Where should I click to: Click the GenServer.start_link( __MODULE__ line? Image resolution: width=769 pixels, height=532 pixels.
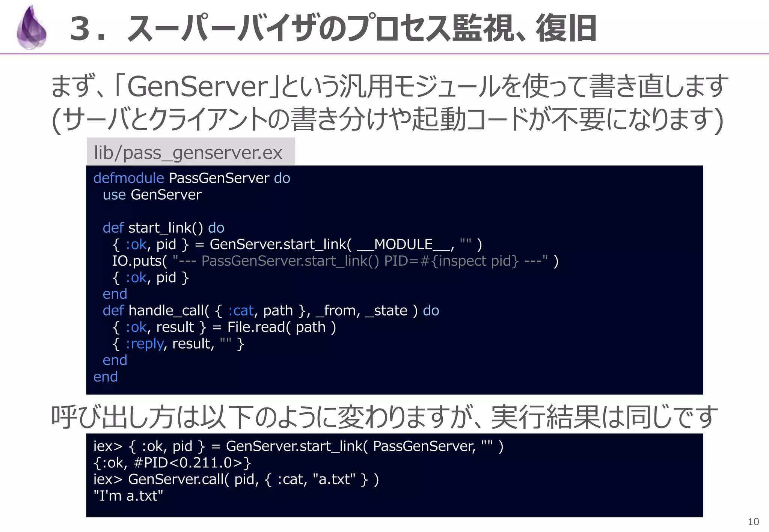point(297,245)
